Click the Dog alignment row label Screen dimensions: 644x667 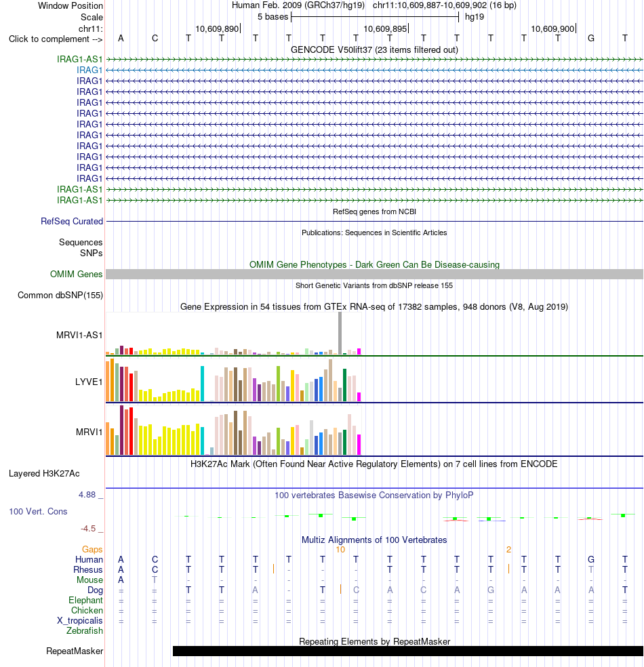(x=95, y=590)
